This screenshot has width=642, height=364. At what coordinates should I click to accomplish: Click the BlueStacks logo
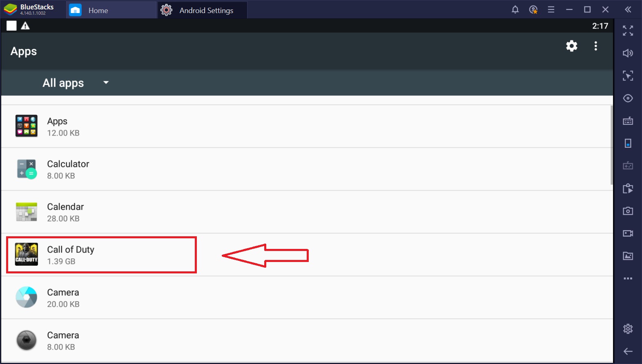pos(10,9)
